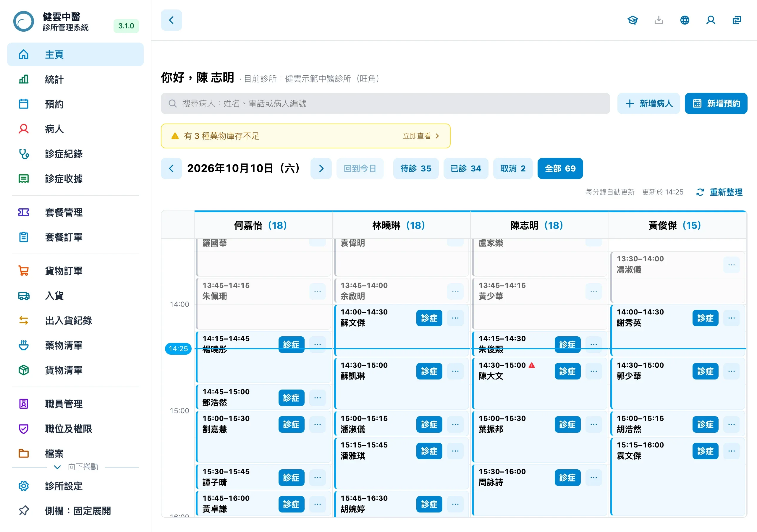Open 病人 patients in sidebar
The height and width of the screenshot is (532, 757).
click(x=75, y=129)
